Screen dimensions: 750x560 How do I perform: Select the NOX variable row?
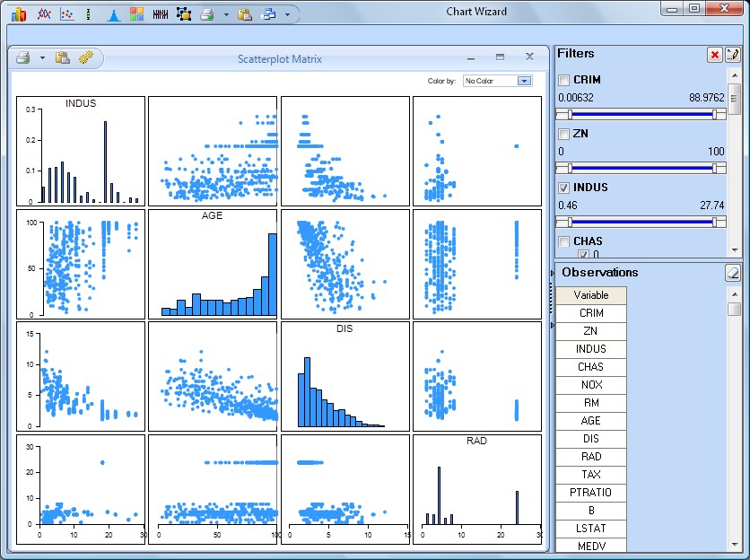(x=590, y=385)
